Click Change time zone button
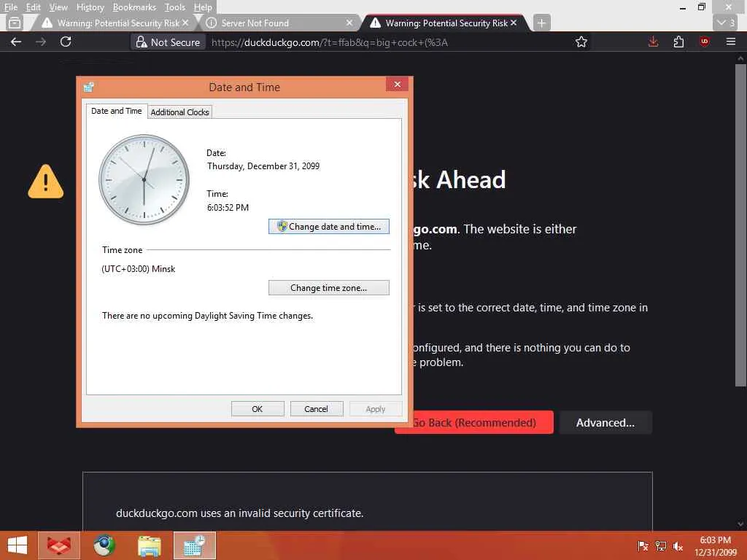747x560 pixels. (329, 287)
